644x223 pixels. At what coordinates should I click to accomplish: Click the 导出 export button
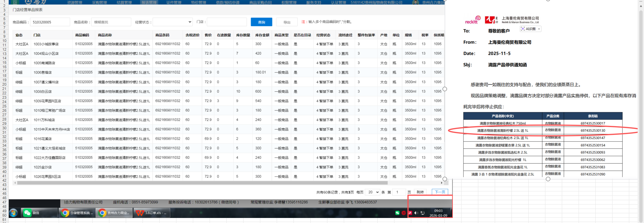(287, 22)
